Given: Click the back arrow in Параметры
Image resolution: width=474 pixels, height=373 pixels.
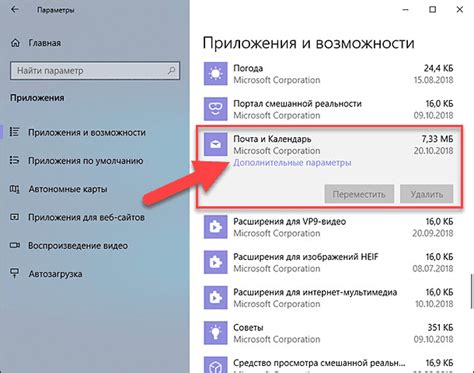Looking at the screenshot, I should [x=14, y=10].
